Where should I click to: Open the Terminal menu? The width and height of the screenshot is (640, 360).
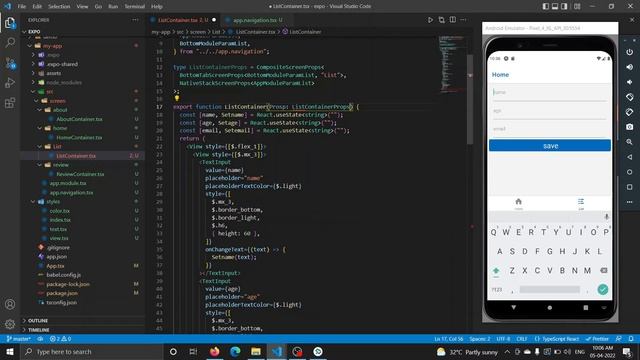tap(135, 7)
